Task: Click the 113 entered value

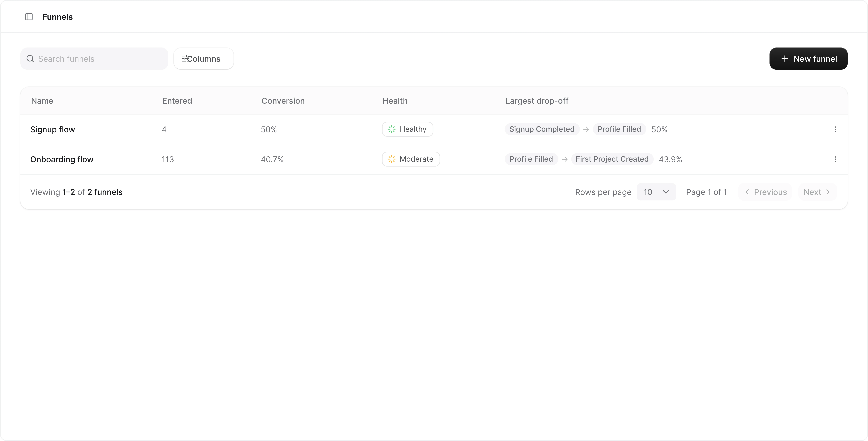Action: pyautogui.click(x=168, y=159)
